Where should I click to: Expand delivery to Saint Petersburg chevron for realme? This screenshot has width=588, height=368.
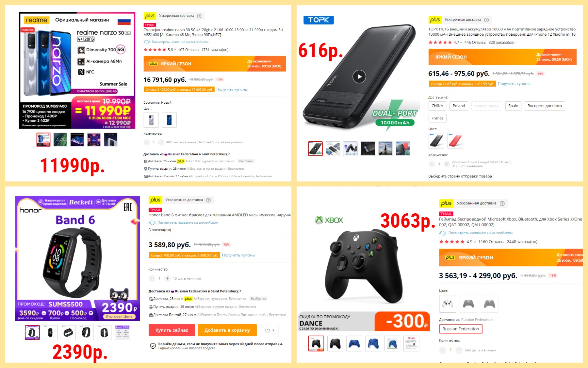click(x=229, y=154)
